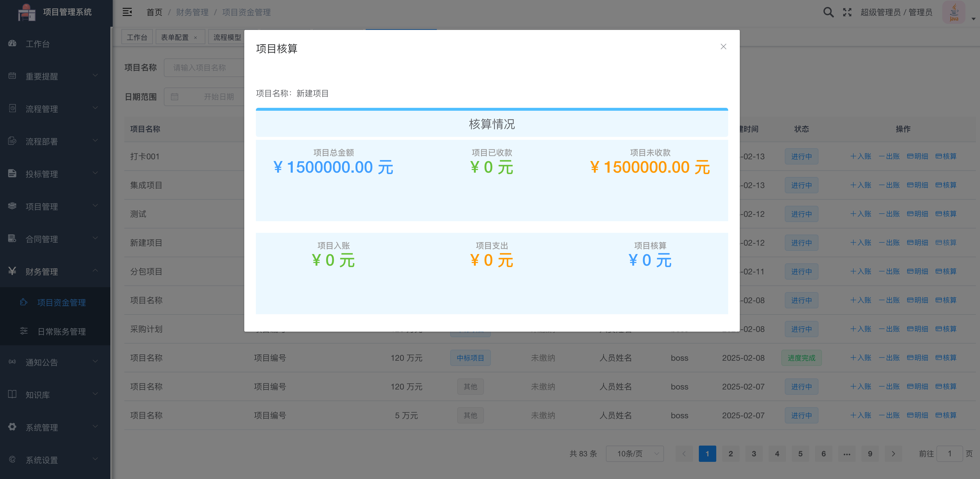Click the 系统管理 gear icon
This screenshot has height=479, width=980.
click(x=12, y=427)
